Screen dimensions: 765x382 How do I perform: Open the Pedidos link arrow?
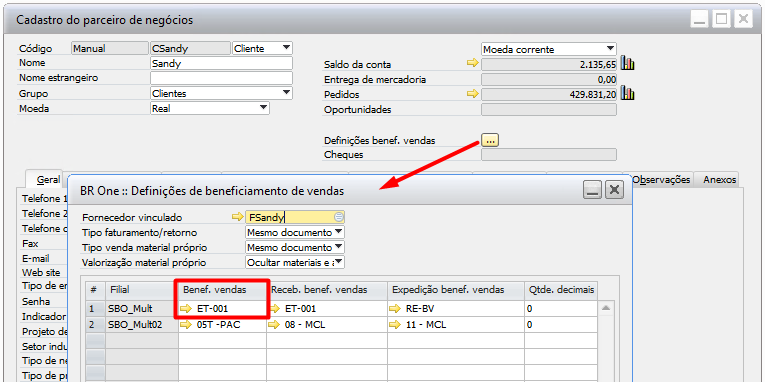472,94
